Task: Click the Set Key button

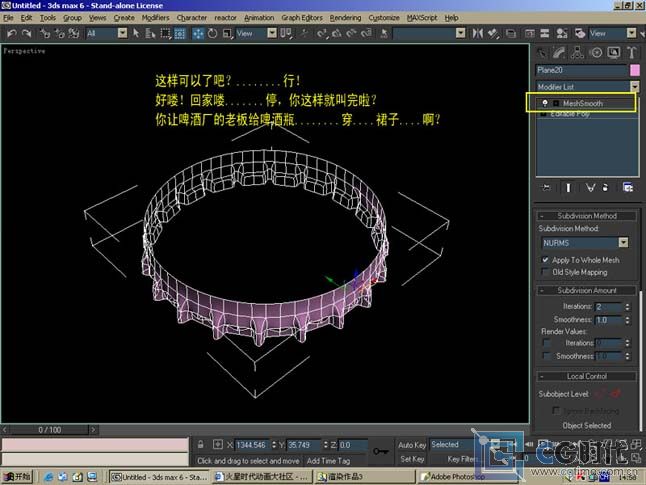Action: click(412, 459)
